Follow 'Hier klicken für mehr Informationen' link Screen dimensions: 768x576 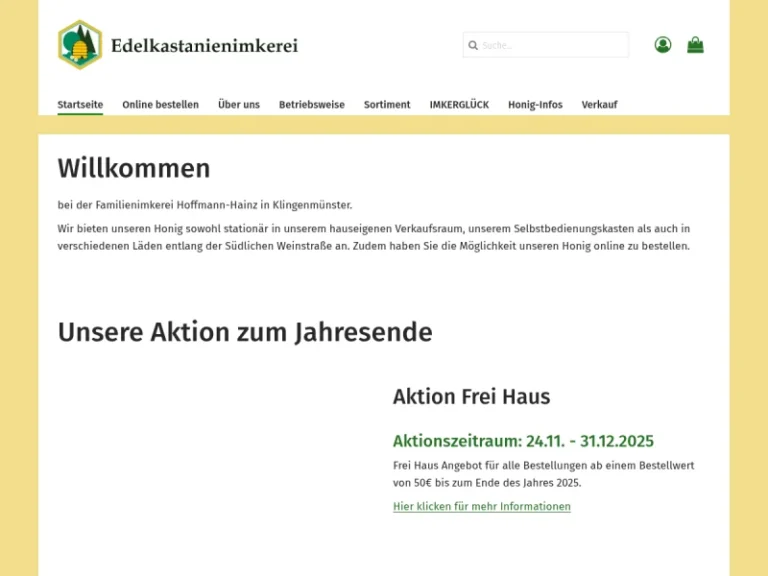(482, 506)
